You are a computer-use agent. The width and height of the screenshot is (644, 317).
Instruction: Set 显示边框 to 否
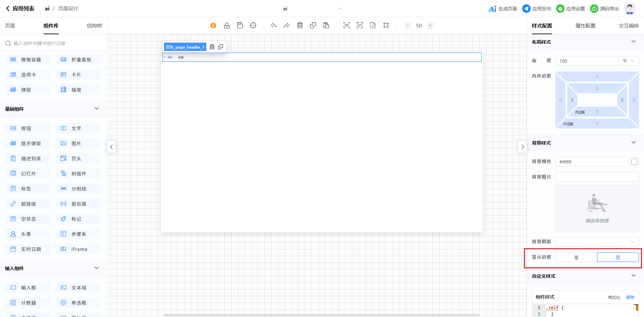point(618,257)
